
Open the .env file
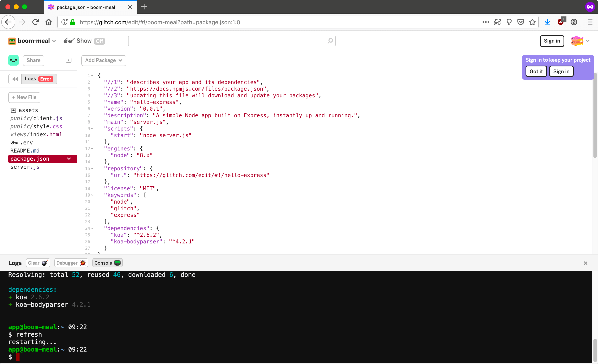[22, 143]
